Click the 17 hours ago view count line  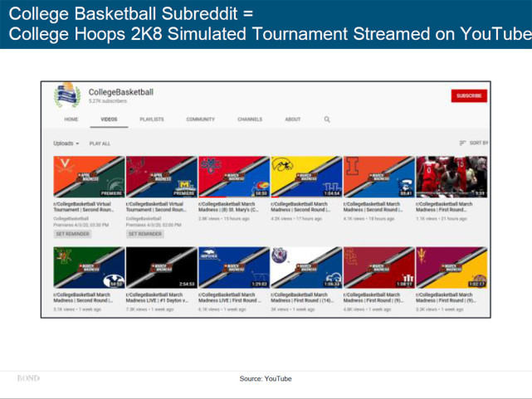coord(296,219)
